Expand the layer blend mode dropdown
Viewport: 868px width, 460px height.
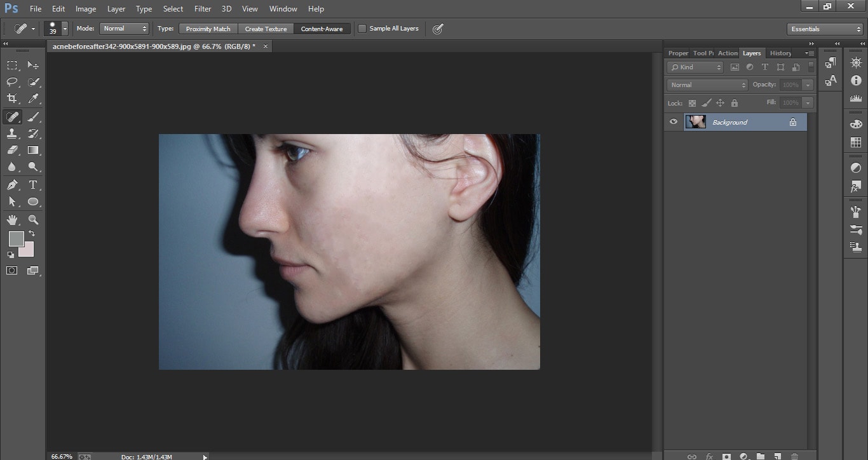[x=707, y=85]
